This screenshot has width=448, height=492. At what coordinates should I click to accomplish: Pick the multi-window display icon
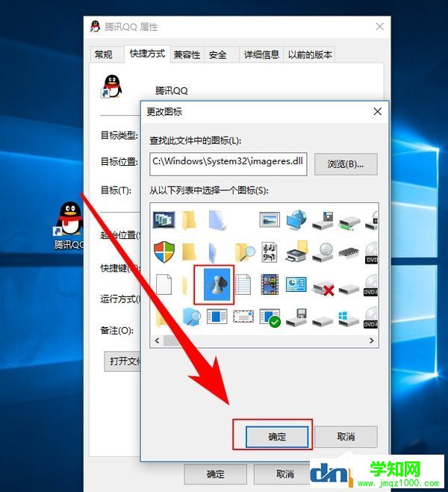[164, 219]
